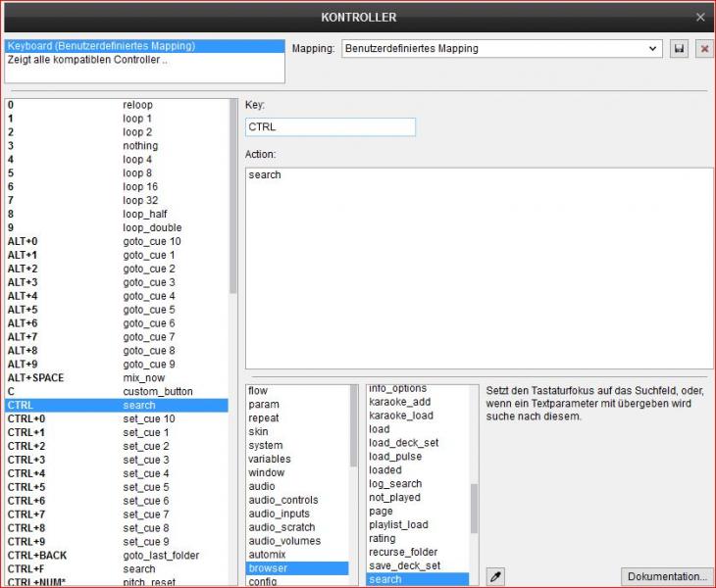The height and width of the screenshot is (588, 716).
Task: Select ALT+0 goto_cue 10 row
Action: click(x=117, y=241)
